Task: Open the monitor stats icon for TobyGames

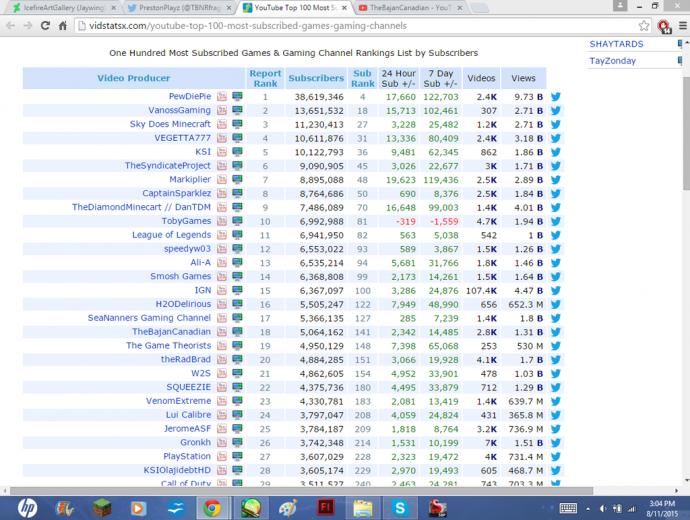Action: click(237, 221)
